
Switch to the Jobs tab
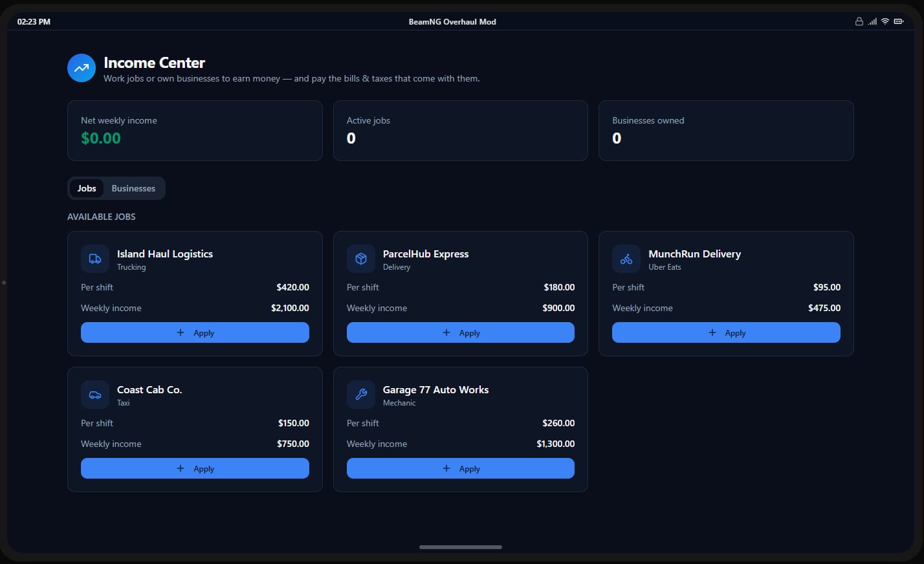(87, 188)
